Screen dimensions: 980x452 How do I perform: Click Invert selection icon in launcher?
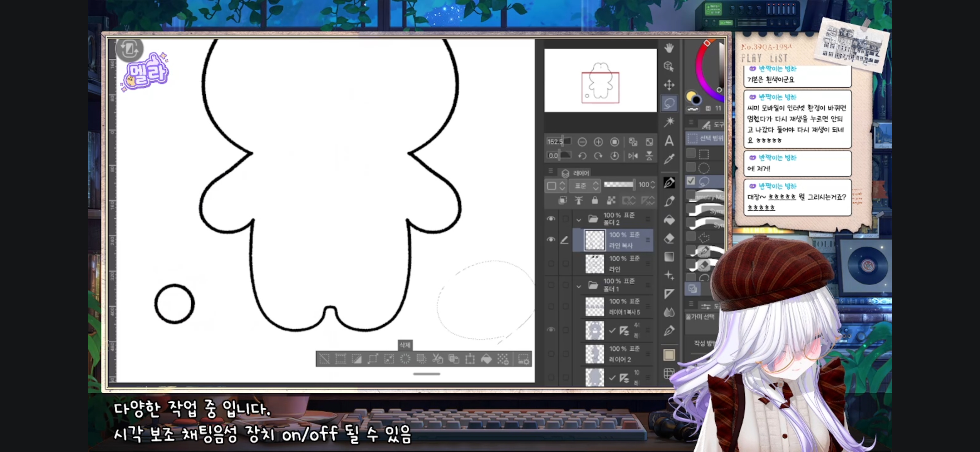point(357,359)
